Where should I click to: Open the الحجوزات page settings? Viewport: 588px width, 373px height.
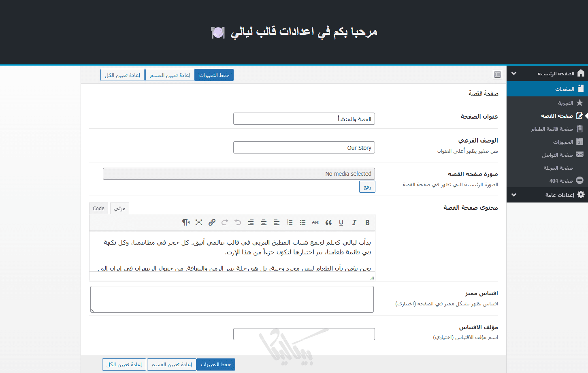pyautogui.click(x=563, y=142)
